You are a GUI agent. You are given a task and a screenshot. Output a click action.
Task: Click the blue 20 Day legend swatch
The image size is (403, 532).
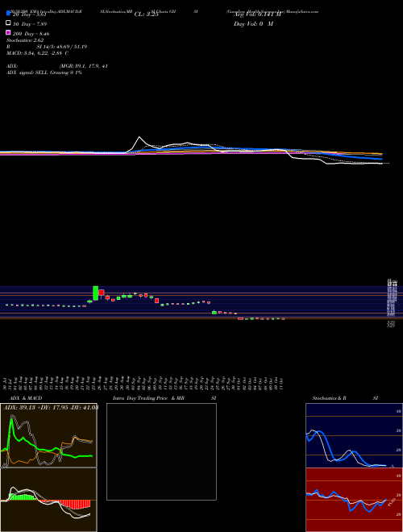(8, 13)
